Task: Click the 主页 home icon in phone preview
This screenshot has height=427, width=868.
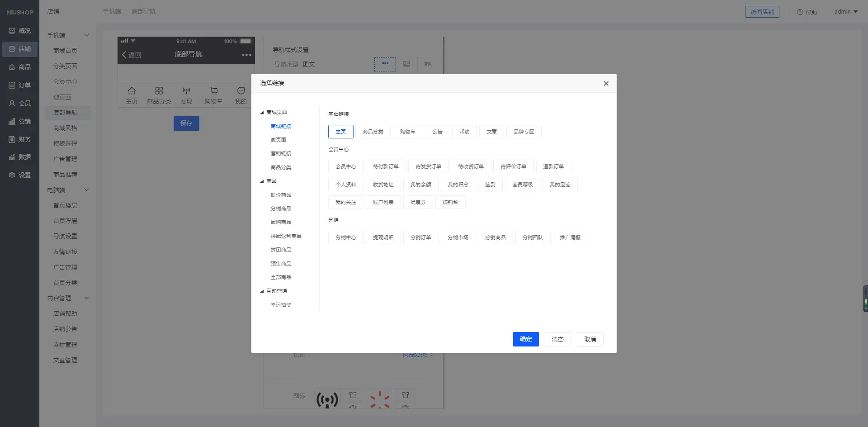Action: coord(132,91)
